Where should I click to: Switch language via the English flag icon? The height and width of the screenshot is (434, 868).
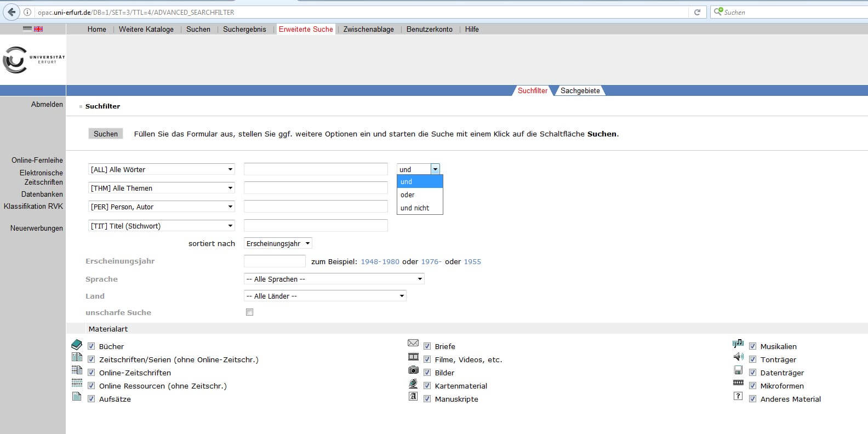pos(38,29)
